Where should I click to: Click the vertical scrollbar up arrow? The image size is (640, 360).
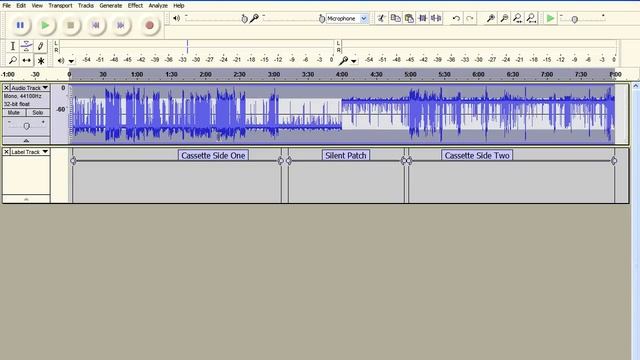(x=635, y=86)
